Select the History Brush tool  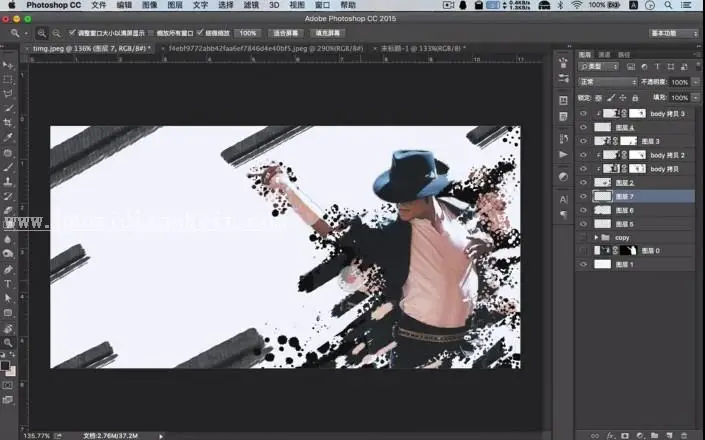(8, 196)
